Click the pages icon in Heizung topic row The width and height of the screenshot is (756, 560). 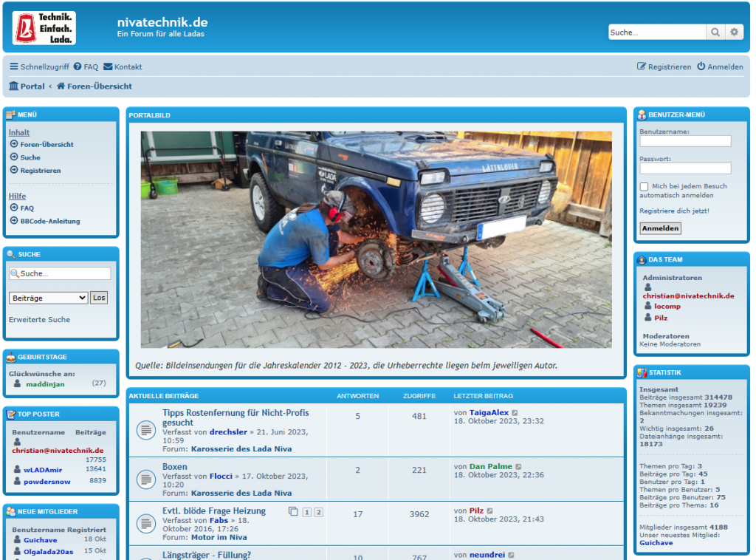(293, 511)
